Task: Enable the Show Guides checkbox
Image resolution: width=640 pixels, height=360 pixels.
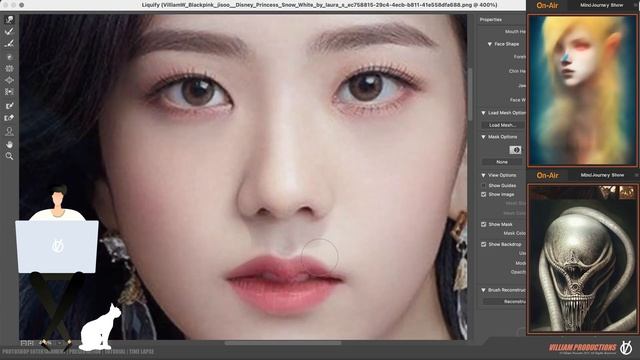Action: (x=484, y=185)
